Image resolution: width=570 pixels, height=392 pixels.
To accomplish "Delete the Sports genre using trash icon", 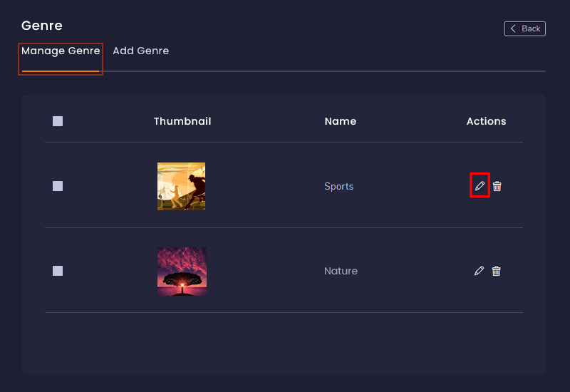I will [x=497, y=186].
